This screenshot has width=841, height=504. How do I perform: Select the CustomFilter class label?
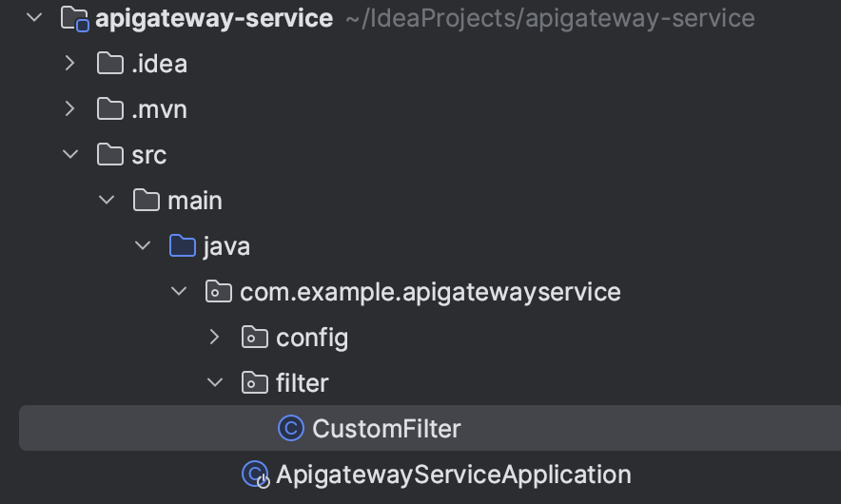386,429
